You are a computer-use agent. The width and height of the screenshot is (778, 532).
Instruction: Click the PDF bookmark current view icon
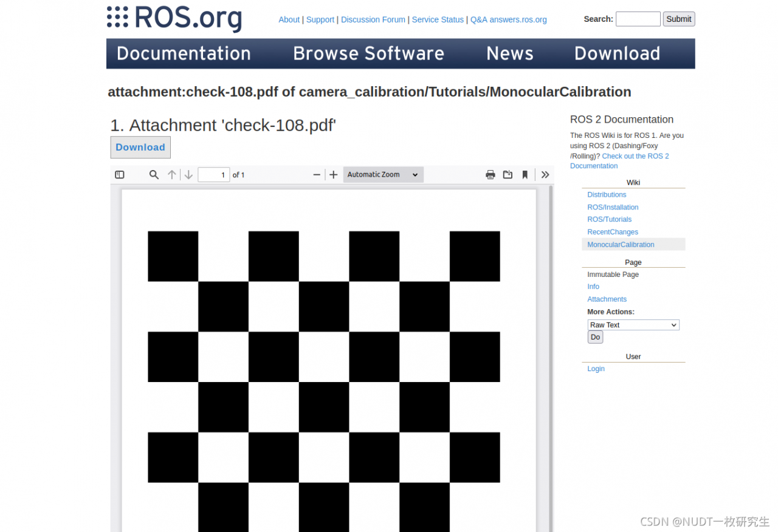525,175
